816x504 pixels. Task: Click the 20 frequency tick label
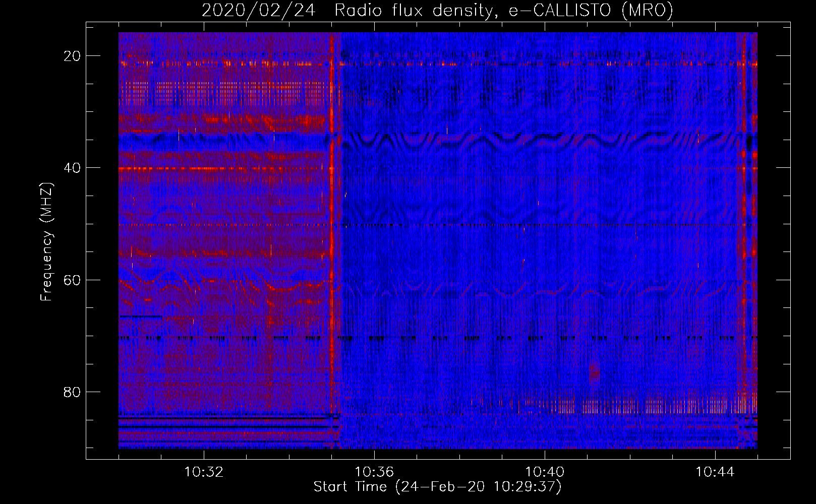(x=72, y=56)
